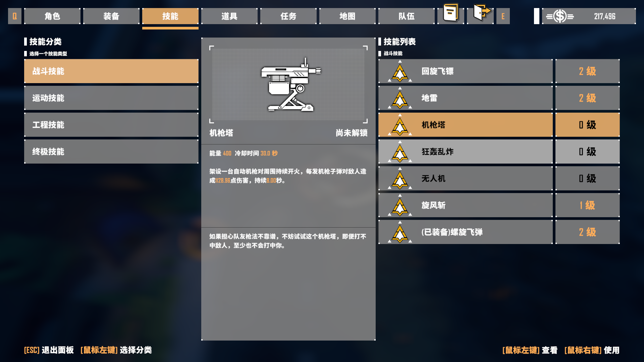
Task: Click the exit door icon in top bar
Action: click(x=482, y=13)
